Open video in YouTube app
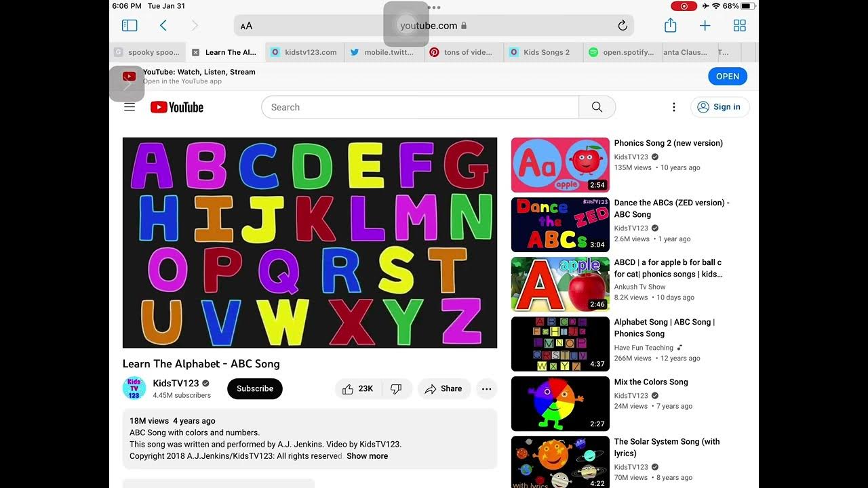The width and height of the screenshot is (868, 488). pos(727,77)
